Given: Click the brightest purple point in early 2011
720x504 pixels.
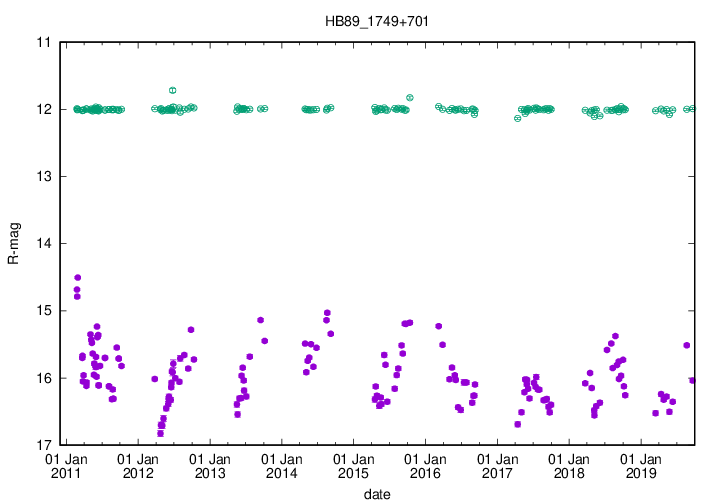Looking at the screenshot, I should [x=78, y=278].
